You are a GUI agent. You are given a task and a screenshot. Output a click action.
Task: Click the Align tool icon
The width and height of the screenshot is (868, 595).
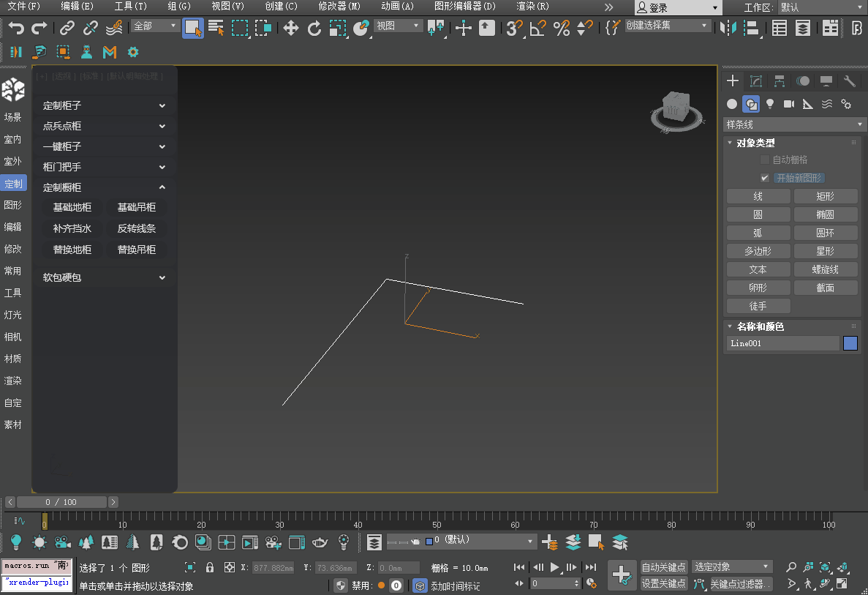click(751, 28)
